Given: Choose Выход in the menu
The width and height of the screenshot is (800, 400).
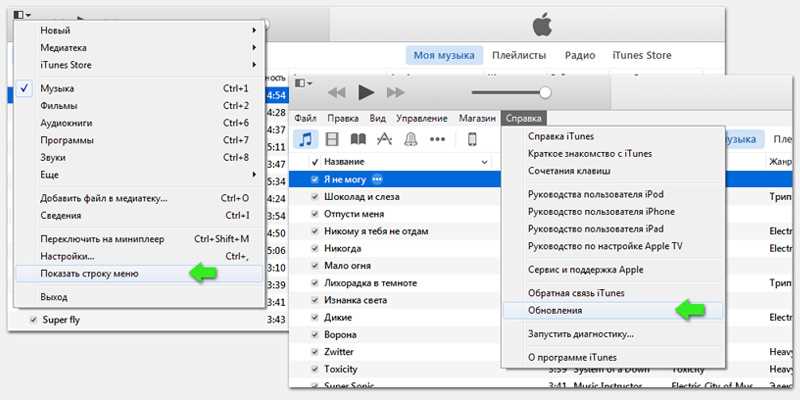Looking at the screenshot, I should point(140,297).
